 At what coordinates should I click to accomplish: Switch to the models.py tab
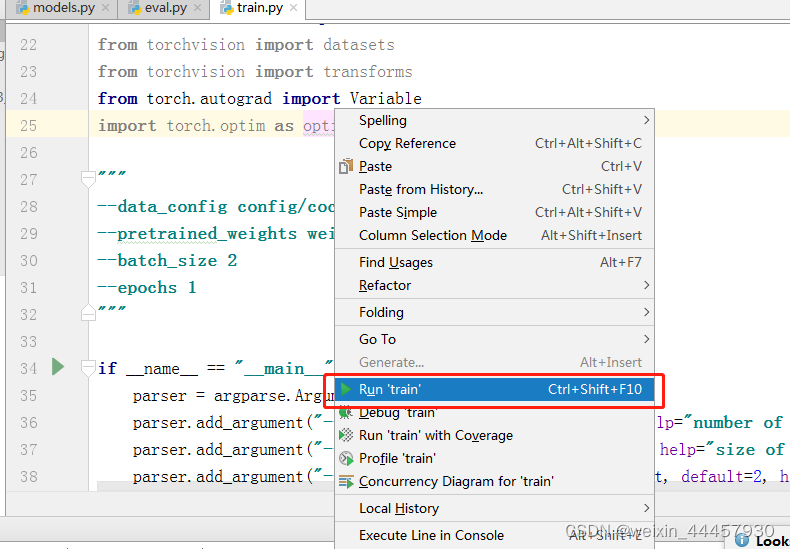pyautogui.click(x=64, y=8)
